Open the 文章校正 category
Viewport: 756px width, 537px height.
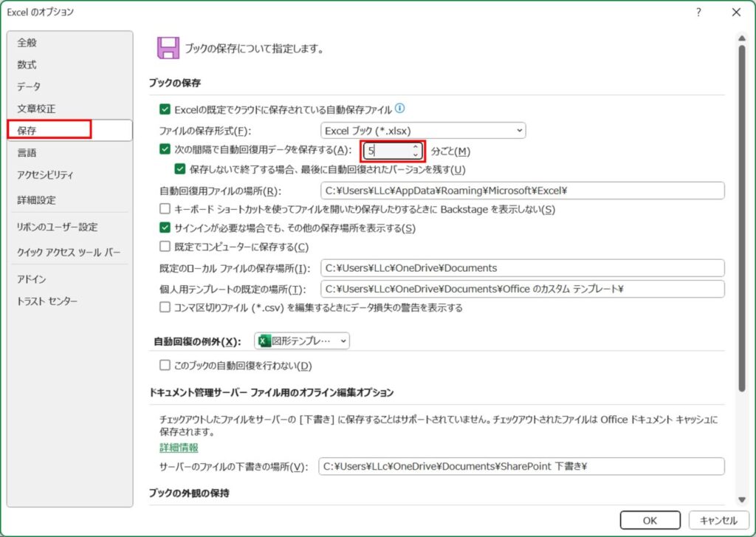(x=37, y=109)
